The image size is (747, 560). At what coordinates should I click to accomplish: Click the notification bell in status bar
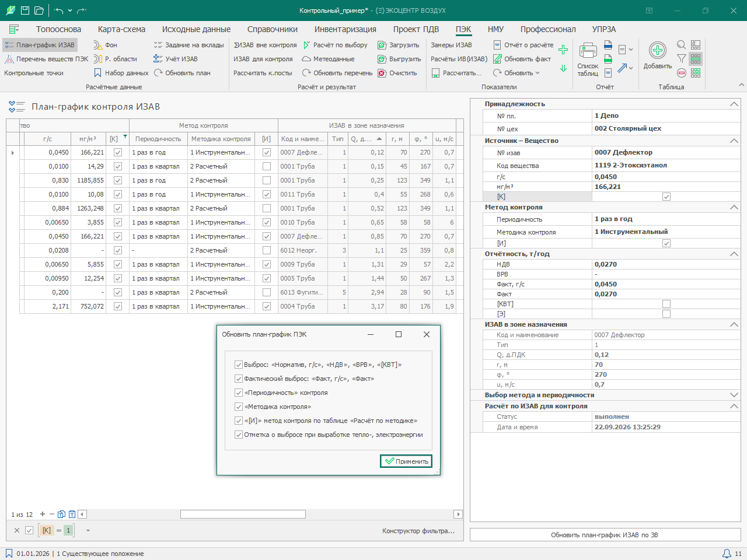tap(727, 554)
